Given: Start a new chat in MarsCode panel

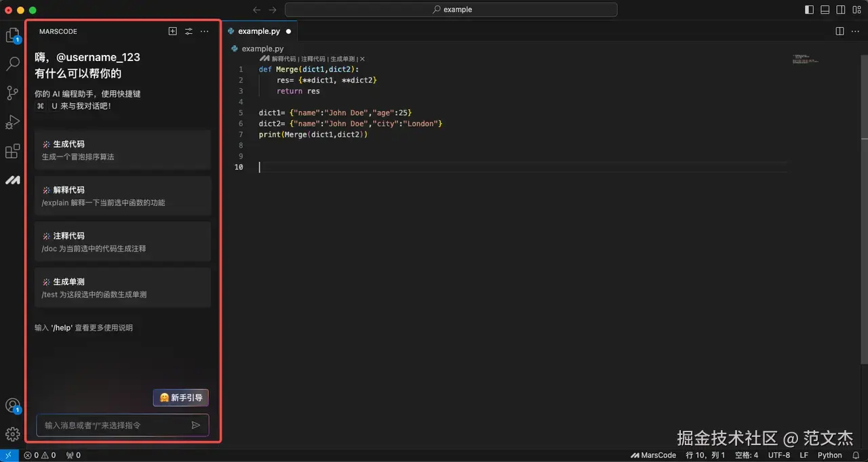Looking at the screenshot, I should pyautogui.click(x=172, y=31).
